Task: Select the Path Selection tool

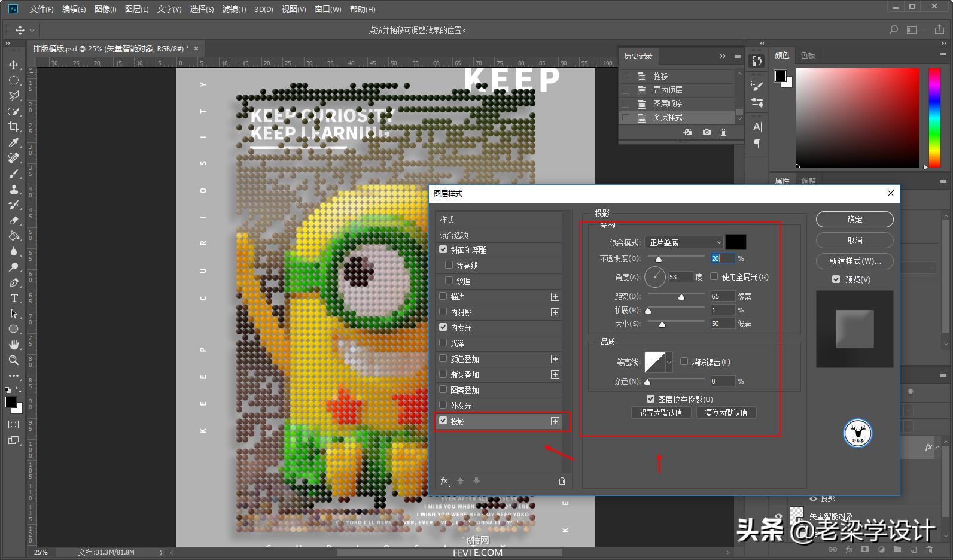Action: (x=14, y=314)
